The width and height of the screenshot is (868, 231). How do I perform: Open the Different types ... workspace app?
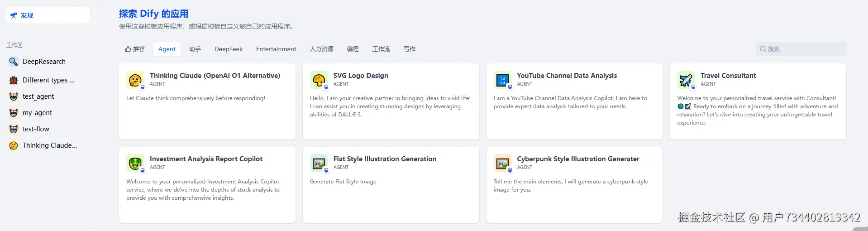pyautogui.click(x=48, y=80)
